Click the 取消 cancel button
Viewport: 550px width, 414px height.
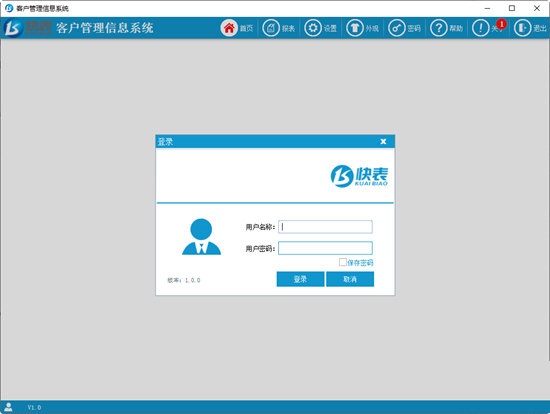350,279
